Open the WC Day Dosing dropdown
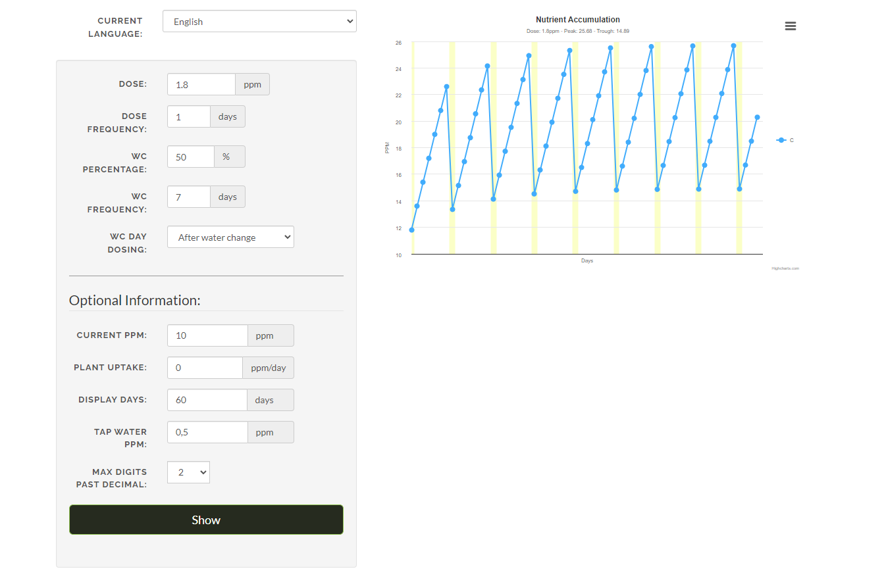The image size is (886, 588). (x=230, y=237)
